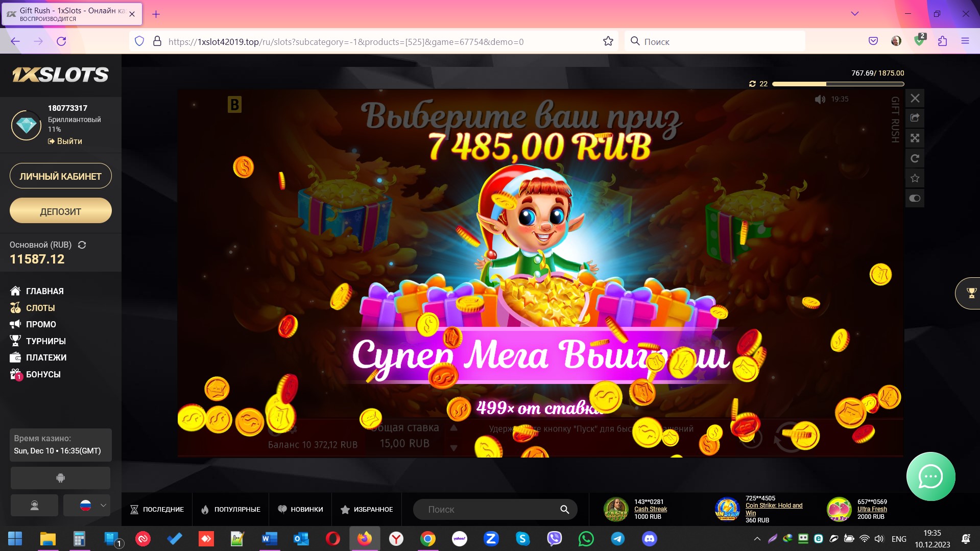Click the diamond VIP status icon
980x551 pixels.
(27, 125)
